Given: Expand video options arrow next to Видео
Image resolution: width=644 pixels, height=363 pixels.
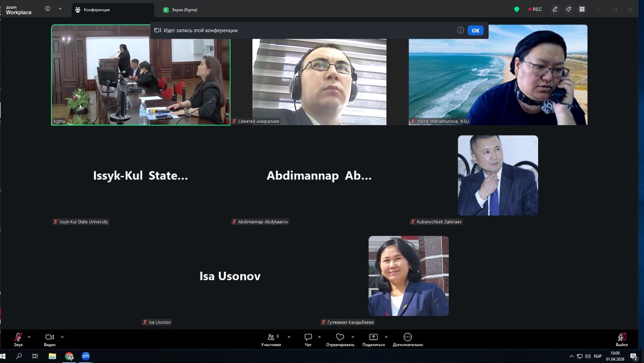Looking at the screenshot, I should tap(62, 337).
